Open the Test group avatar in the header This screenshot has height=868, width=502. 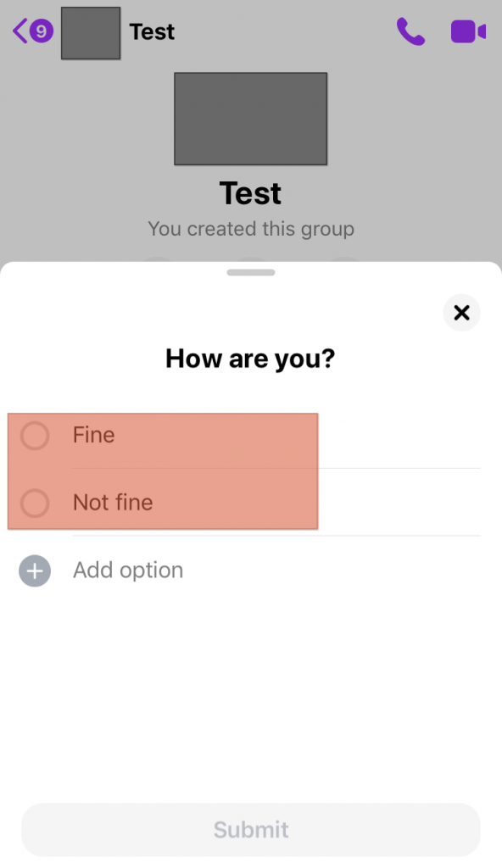pos(90,32)
